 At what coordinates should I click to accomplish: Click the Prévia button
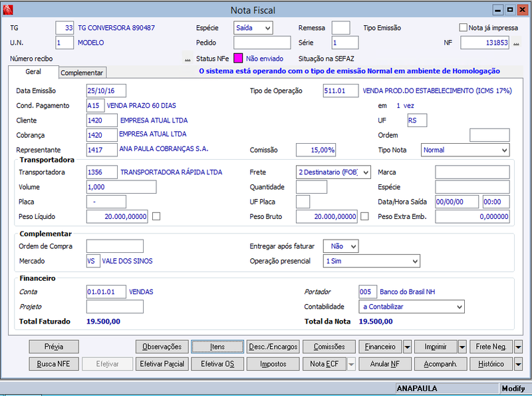54,347
